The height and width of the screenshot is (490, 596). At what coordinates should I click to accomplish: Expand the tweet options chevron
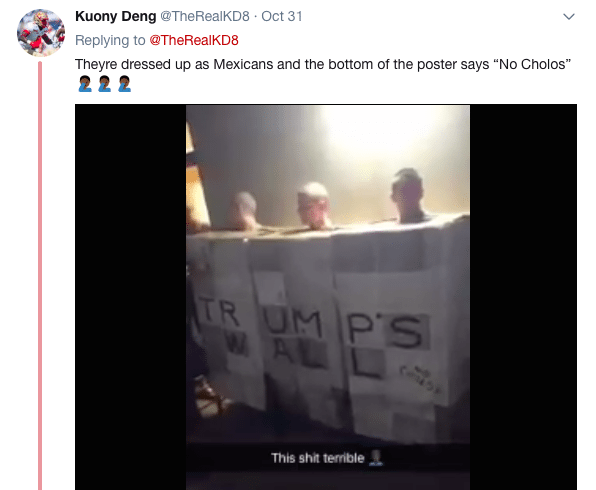pyautogui.click(x=569, y=17)
